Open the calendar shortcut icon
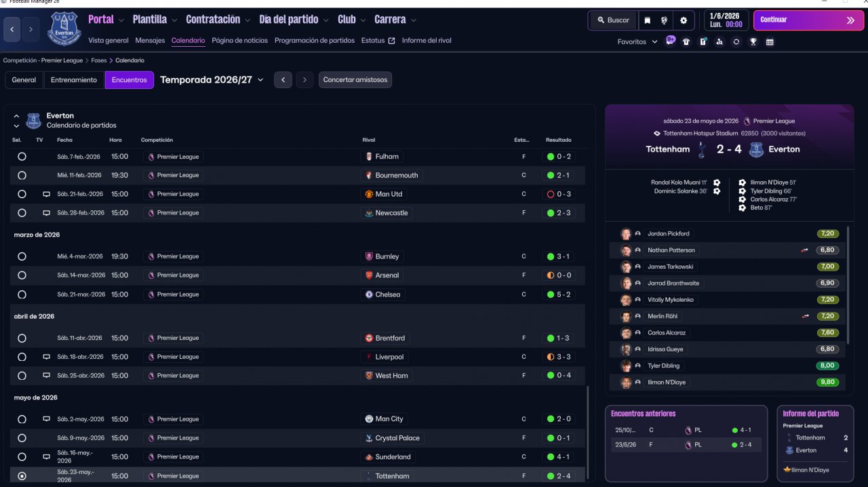This screenshot has height=487, width=868. [770, 41]
